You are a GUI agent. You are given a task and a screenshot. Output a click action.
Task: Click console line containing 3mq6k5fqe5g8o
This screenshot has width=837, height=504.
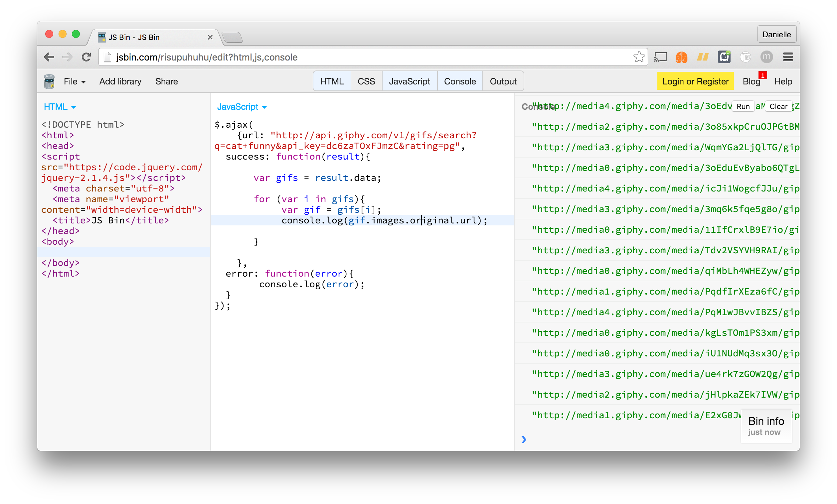[657, 209]
